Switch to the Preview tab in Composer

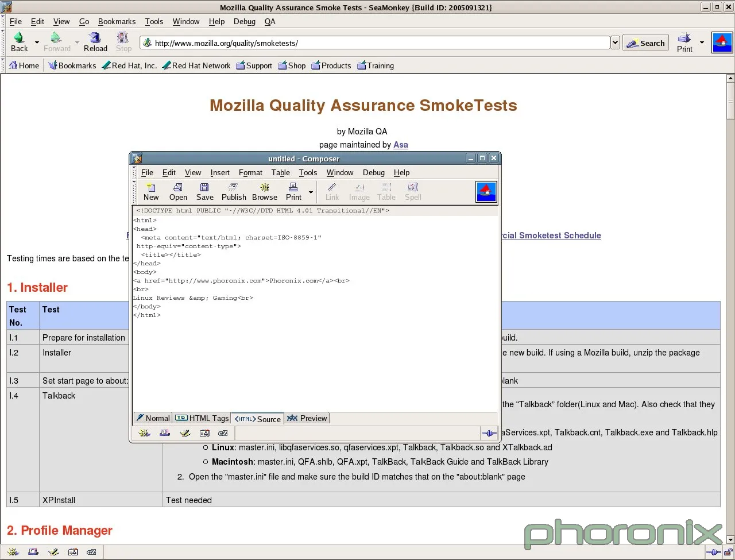[307, 418]
